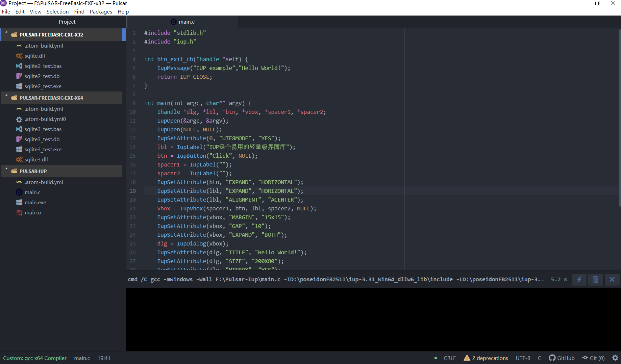The image size is (621, 364).
Task: Close the build panel with X icon
Action: coord(612,279)
